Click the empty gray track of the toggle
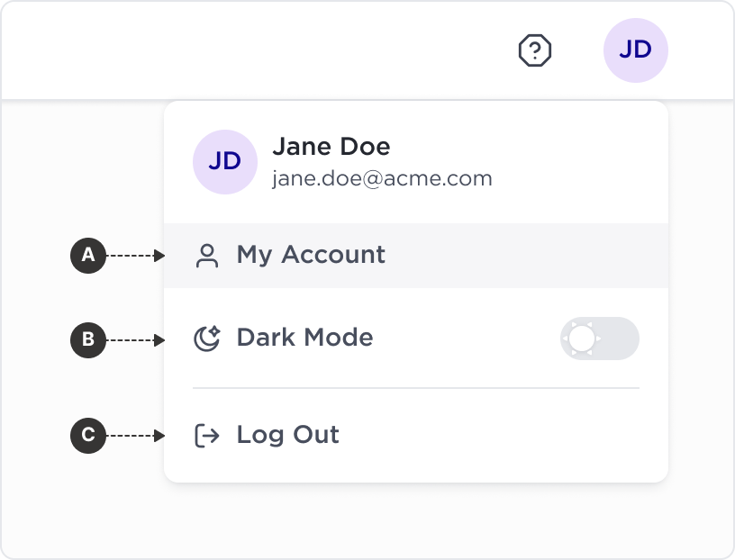 click(x=620, y=339)
